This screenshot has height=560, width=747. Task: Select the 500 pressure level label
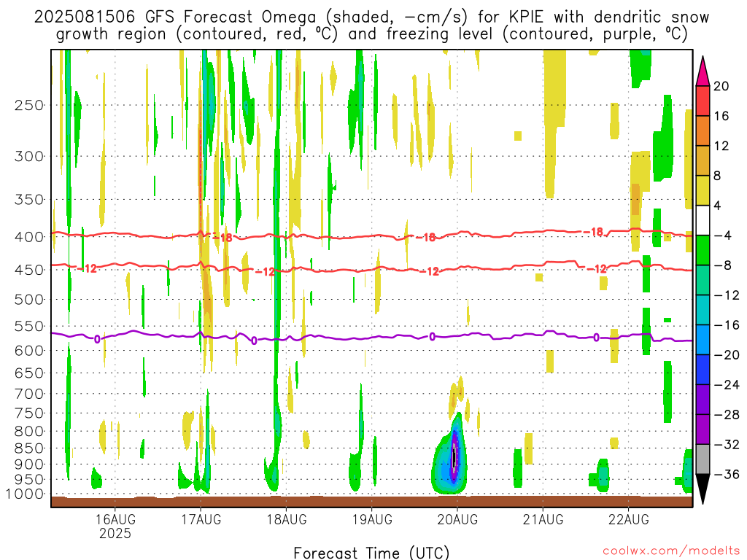pos(29,300)
